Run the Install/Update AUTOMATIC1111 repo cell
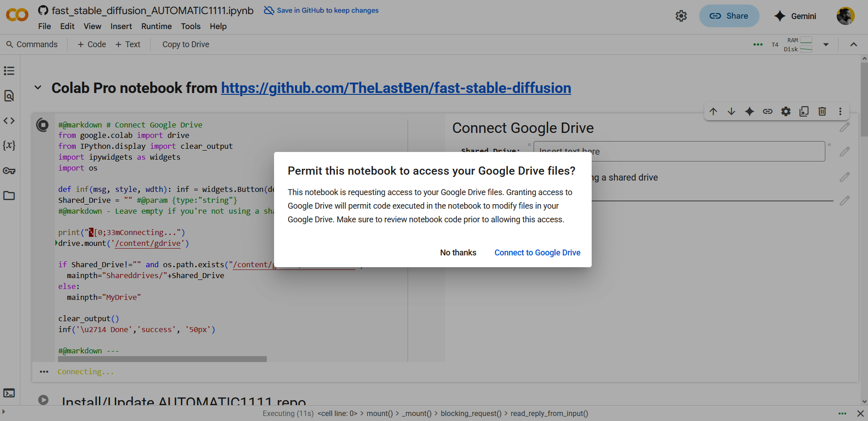Screen dimensions: 868x421 [44, 400]
